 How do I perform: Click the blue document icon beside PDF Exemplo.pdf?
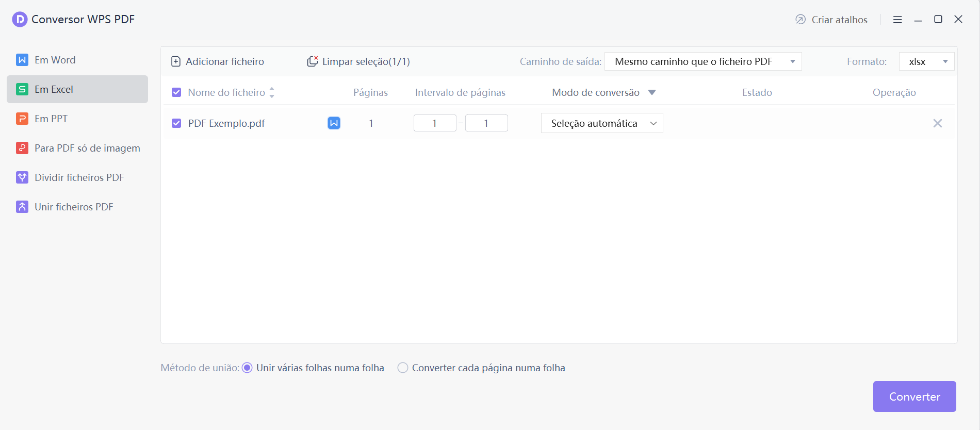point(334,123)
